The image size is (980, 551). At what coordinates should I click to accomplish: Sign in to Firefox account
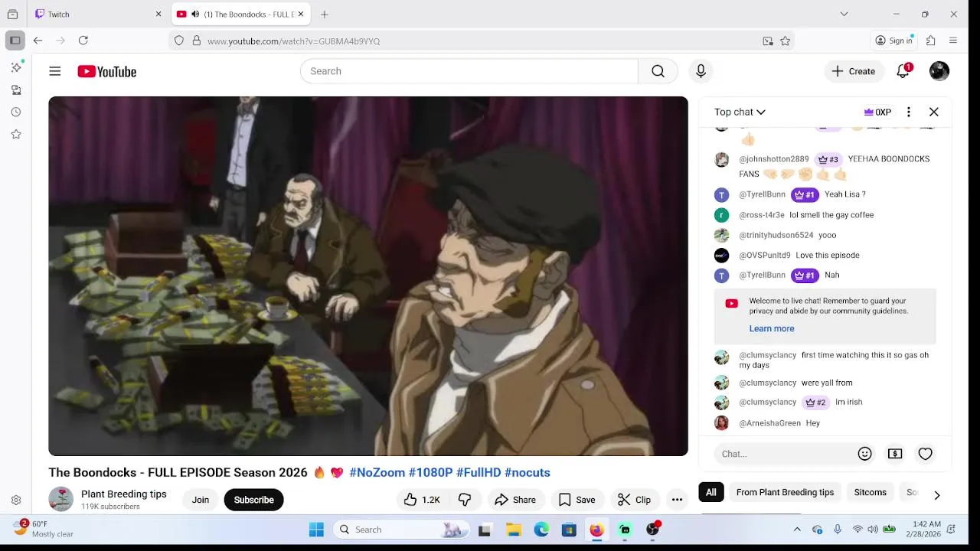coord(895,41)
